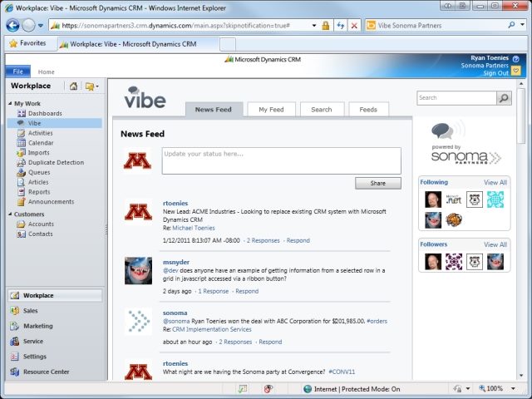Open Favorites star button
Viewport: 532px width, 399px height.
[x=27, y=43]
